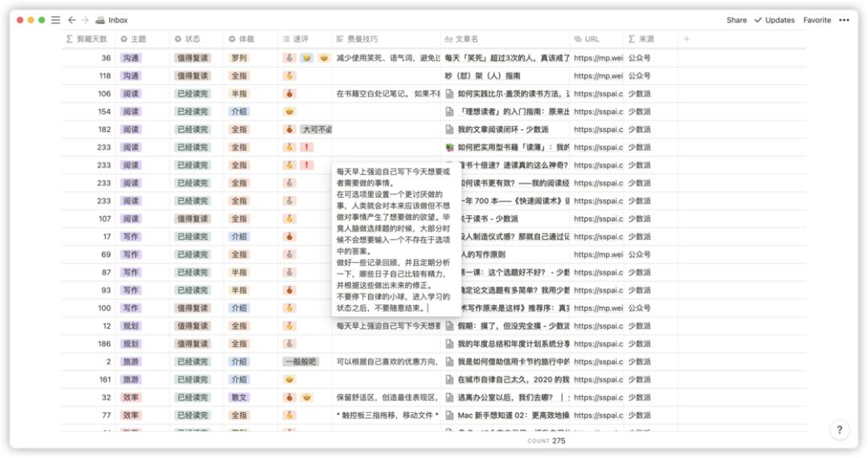
Task: Go back with the left arrow
Action: point(72,20)
